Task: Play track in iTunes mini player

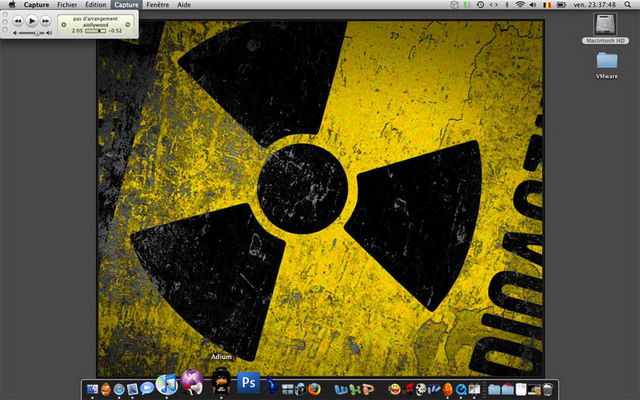Action: coord(32,20)
